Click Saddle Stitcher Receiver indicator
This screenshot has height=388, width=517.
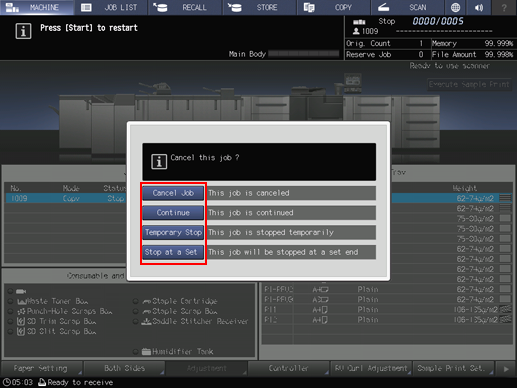tap(136, 321)
